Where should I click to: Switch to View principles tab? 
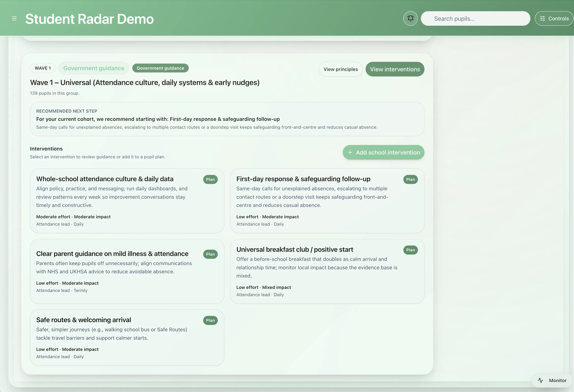(340, 69)
